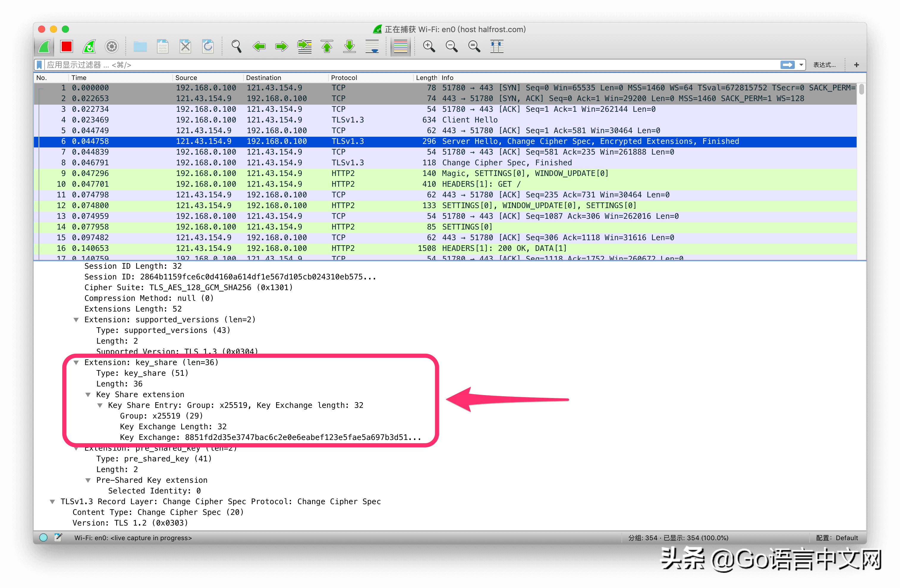Toggle auto-scroll during live capture

372,46
